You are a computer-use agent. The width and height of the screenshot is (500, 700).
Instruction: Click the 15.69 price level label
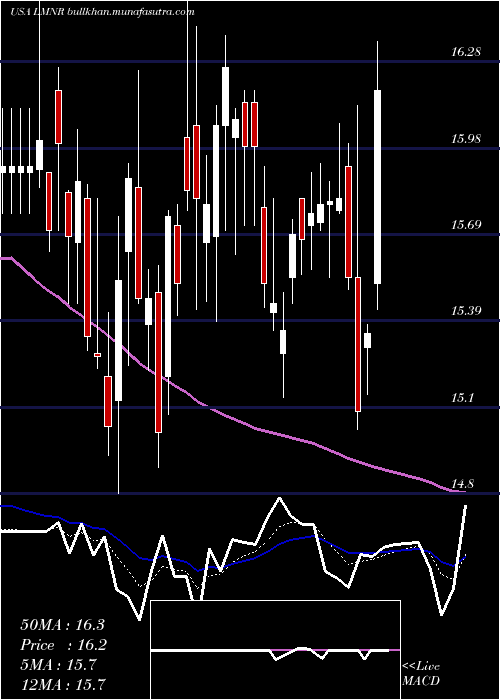[465, 225]
